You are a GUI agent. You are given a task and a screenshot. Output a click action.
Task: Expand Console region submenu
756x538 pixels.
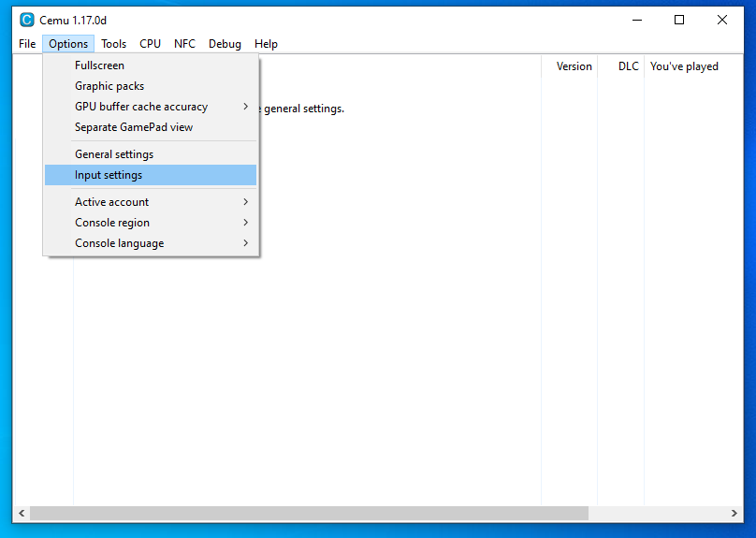tap(151, 223)
